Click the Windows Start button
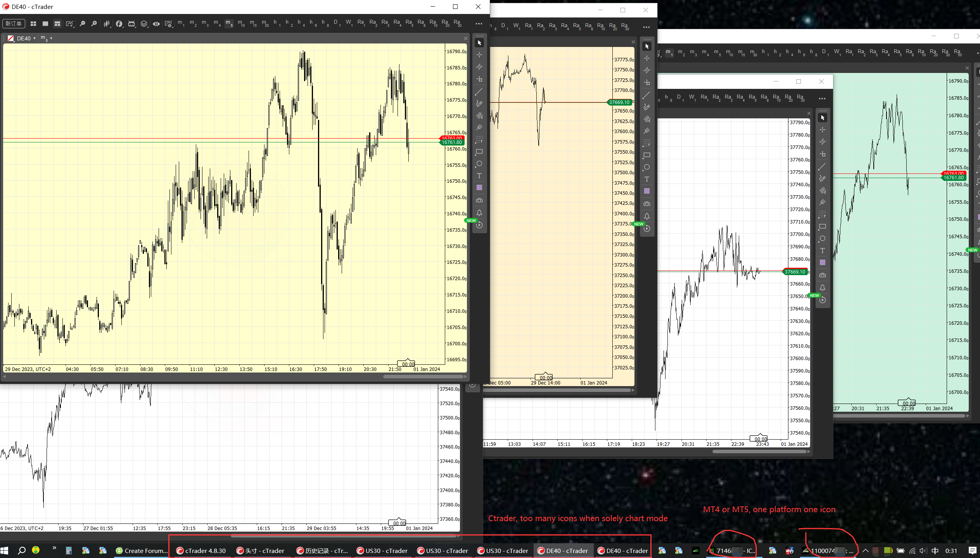Image resolution: width=980 pixels, height=558 pixels. click(4, 551)
